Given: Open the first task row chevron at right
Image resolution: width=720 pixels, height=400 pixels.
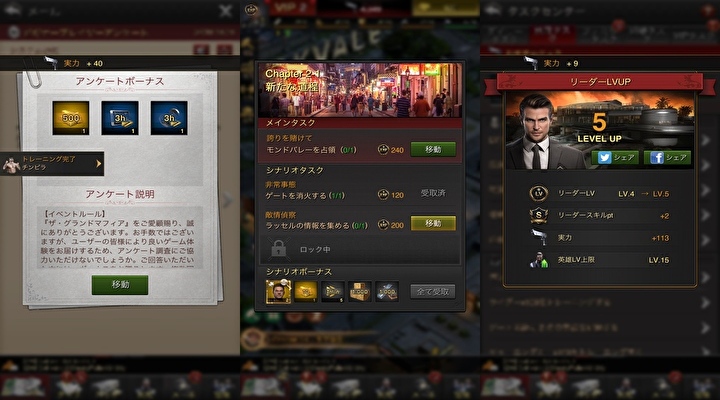Looking at the screenshot, I should pos(706,140).
